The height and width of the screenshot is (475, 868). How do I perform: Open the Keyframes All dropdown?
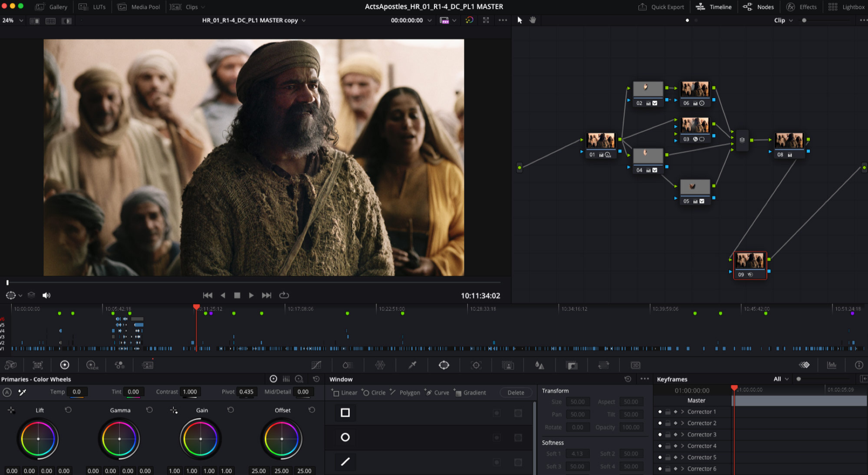click(781, 379)
